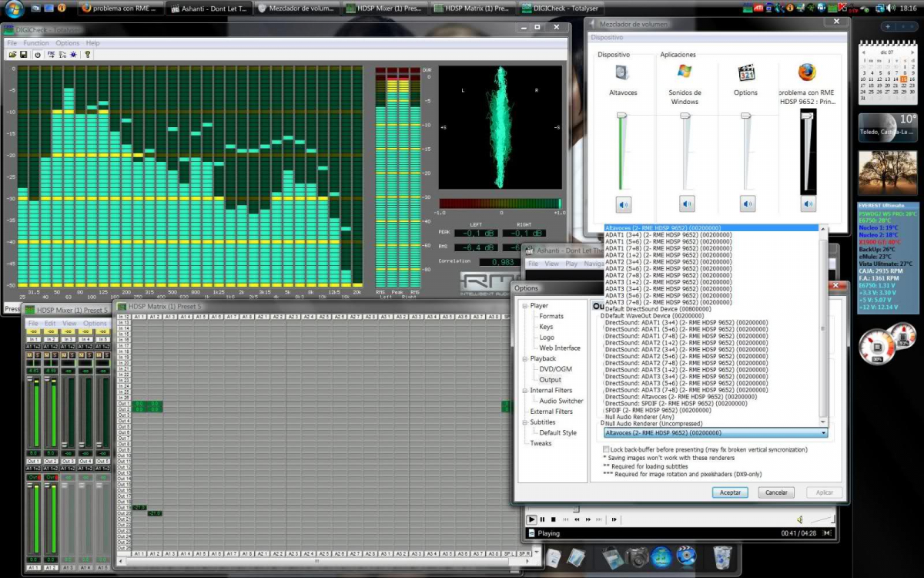Open the Recycle Bin icon in the dock
Screen dimensions: 924x578
tap(721, 556)
